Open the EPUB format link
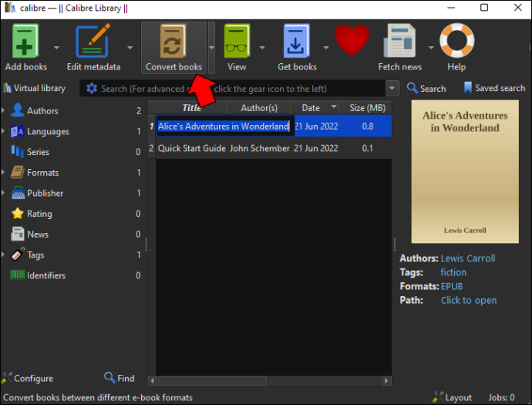Image resolution: width=532 pixels, height=405 pixels. (452, 286)
